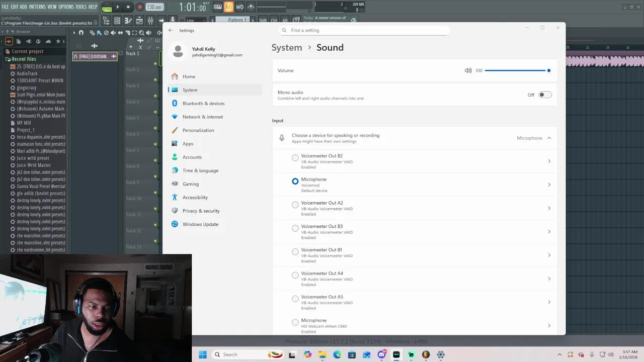Open the VIEW menu in FL Studio
Viewport: 644px width, 362px height.
pos(52,7)
